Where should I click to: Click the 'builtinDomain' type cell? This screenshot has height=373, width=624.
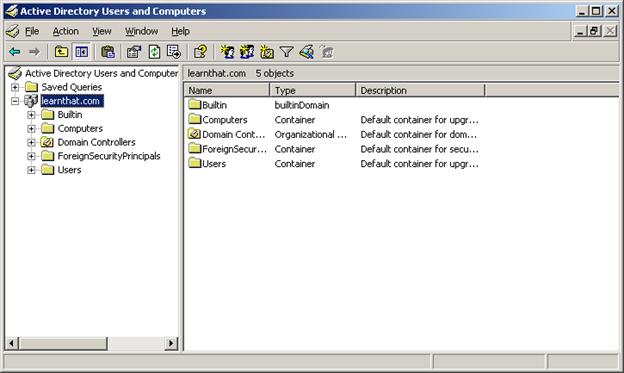(x=302, y=105)
